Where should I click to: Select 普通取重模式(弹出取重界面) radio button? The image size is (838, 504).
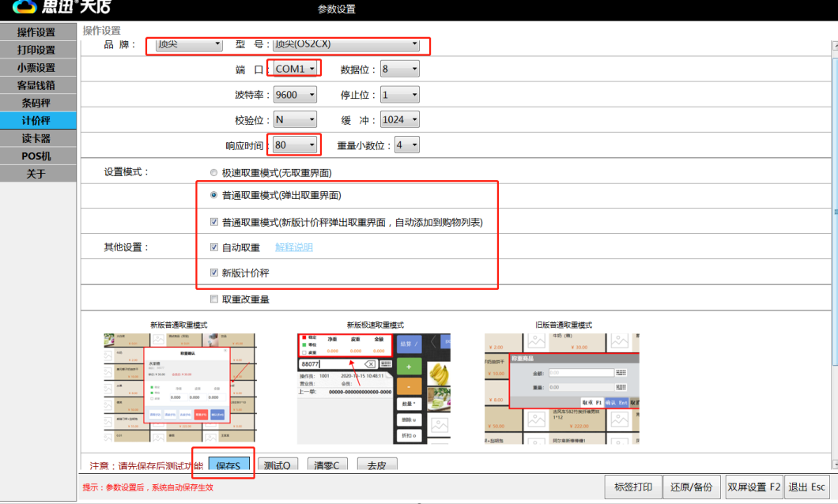tap(213, 195)
